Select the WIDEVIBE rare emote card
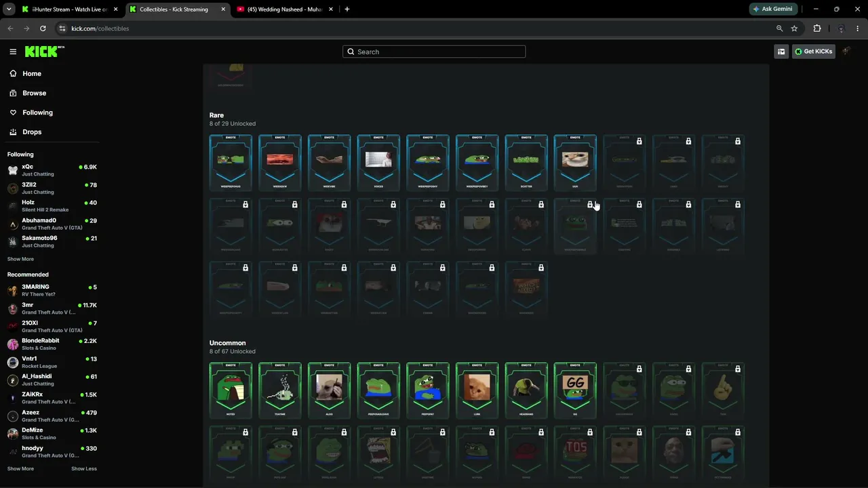 [329, 163]
